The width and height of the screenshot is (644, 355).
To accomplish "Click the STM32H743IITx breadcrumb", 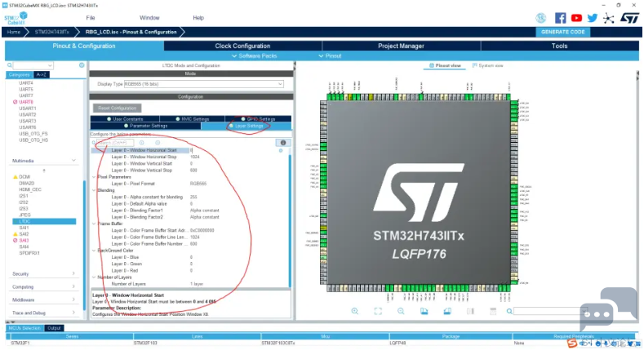I will coord(51,32).
